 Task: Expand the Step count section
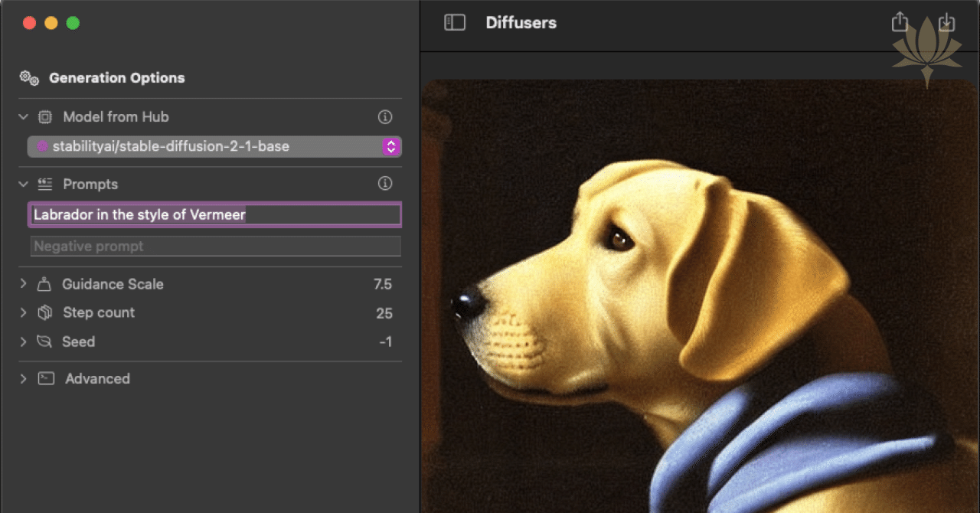click(22, 312)
